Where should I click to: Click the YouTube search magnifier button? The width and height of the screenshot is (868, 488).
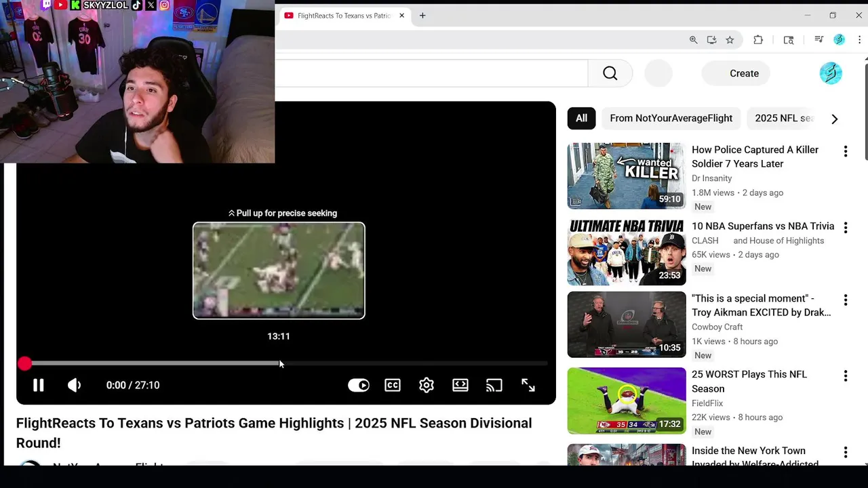(x=610, y=73)
